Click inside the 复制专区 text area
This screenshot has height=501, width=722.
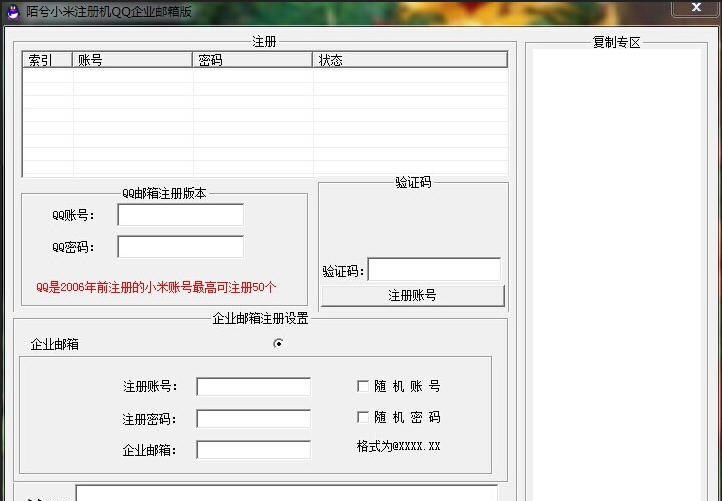[617, 274]
